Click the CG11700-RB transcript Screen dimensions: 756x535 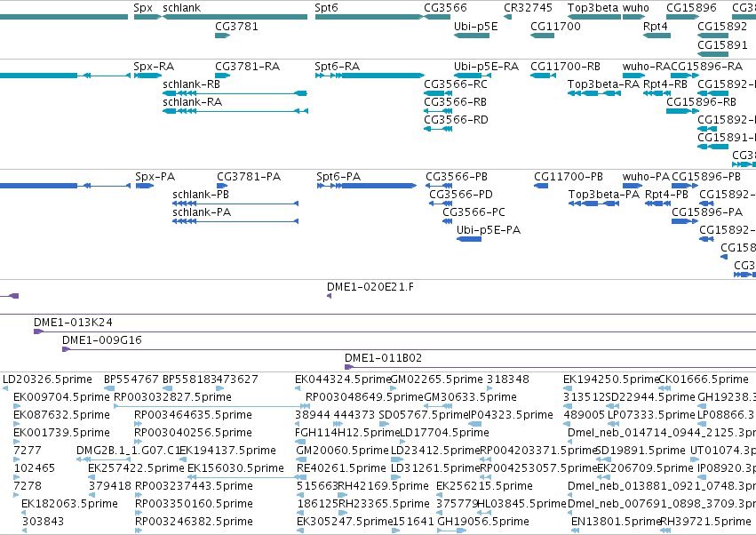(543, 76)
